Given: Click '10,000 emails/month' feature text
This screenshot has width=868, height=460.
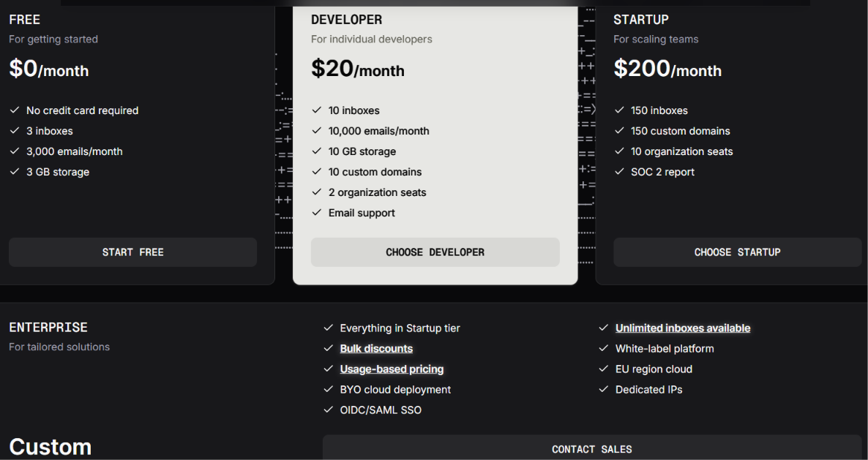Looking at the screenshot, I should coord(378,131).
